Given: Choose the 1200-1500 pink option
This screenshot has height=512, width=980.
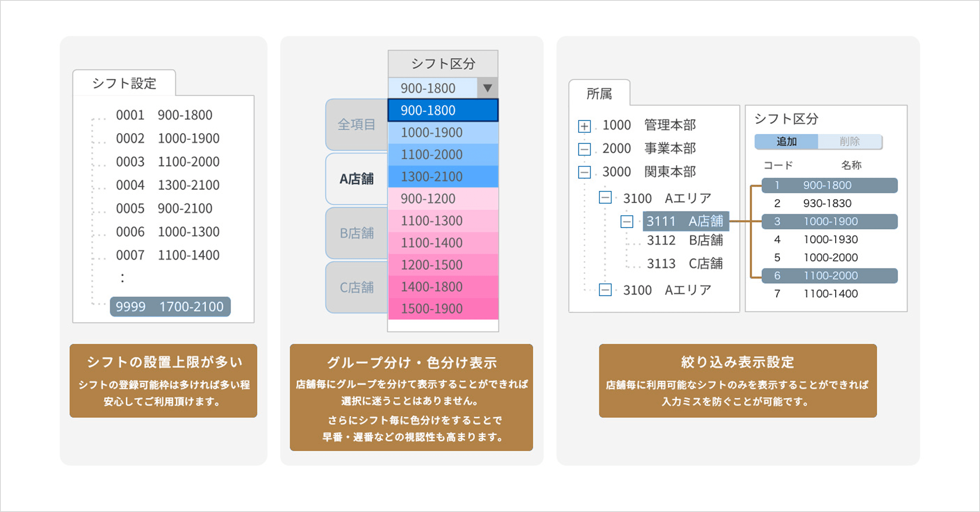Looking at the screenshot, I should point(443,265).
